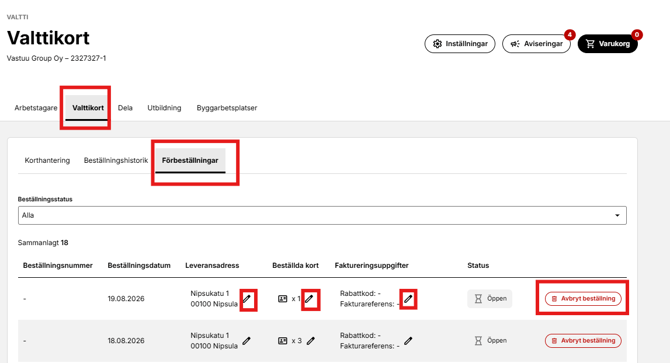The image size is (670, 363).
Task: Click the Beställningsnummer column header
Action: (x=58, y=265)
